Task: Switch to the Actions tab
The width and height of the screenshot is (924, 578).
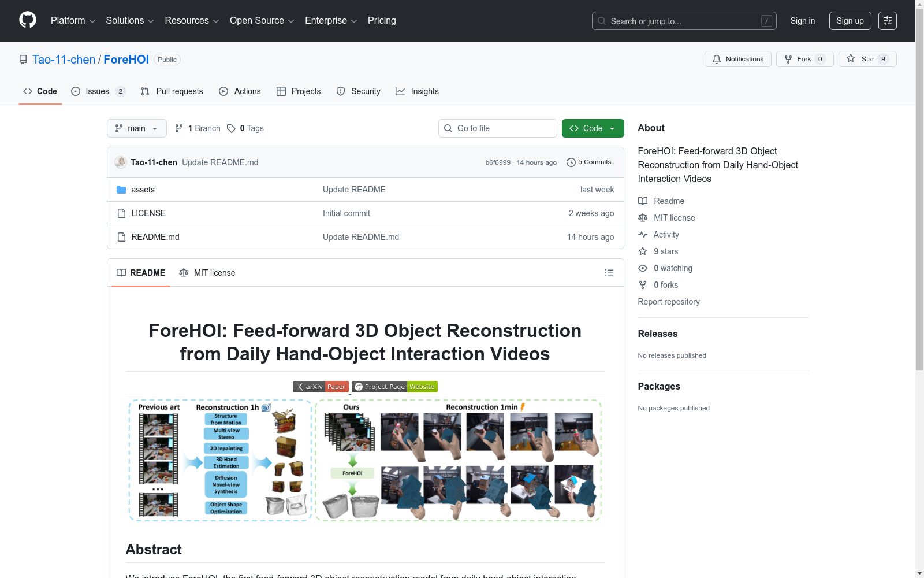Action: coord(240,91)
